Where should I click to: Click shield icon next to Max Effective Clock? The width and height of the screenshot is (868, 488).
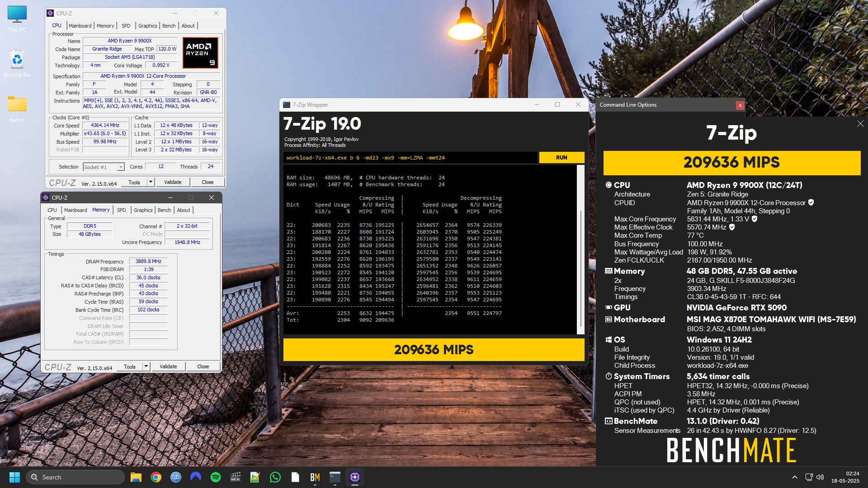pyautogui.click(x=732, y=227)
